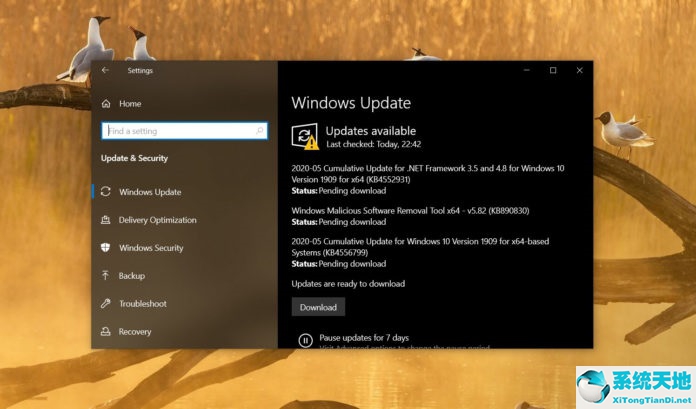
Task: Select the KB4556799 cumulative update text
Action: point(420,247)
